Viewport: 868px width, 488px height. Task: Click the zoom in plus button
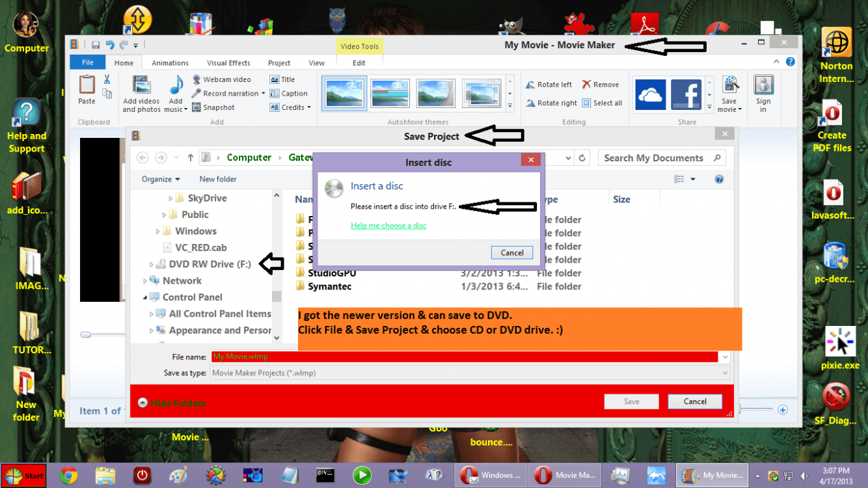click(x=783, y=410)
